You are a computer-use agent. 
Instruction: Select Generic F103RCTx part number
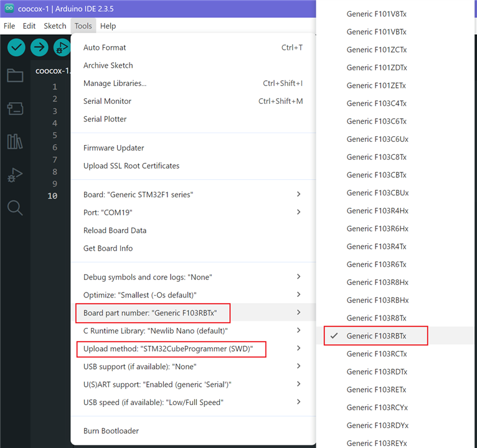pyautogui.click(x=395, y=354)
